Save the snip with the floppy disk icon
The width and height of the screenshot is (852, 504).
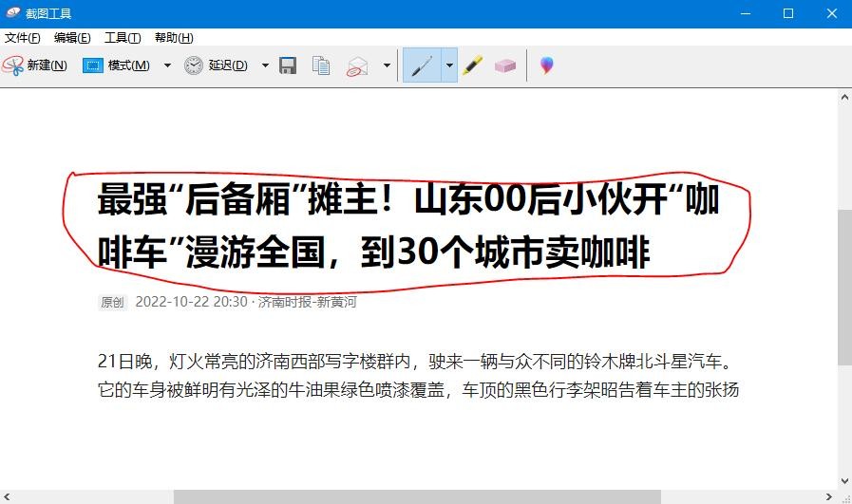[x=288, y=65]
